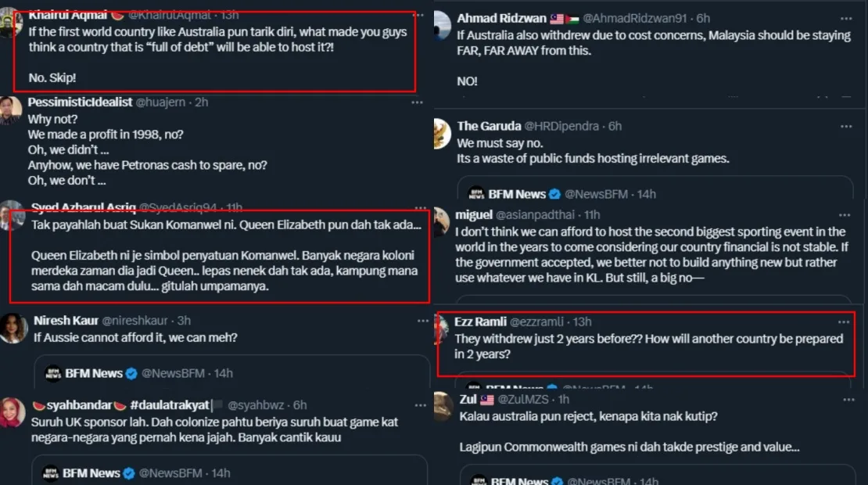Screen dimensions: 868x485
Task: Click BFM News logo under syahbandar's tweet
Action: pos(51,473)
